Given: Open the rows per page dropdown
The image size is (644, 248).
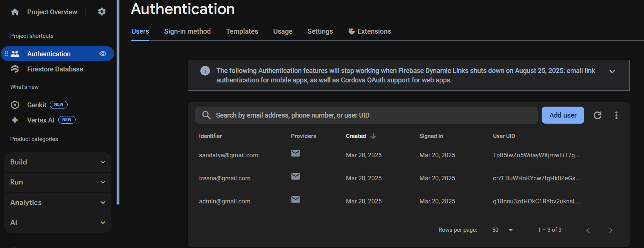Looking at the screenshot, I should pyautogui.click(x=503, y=230).
